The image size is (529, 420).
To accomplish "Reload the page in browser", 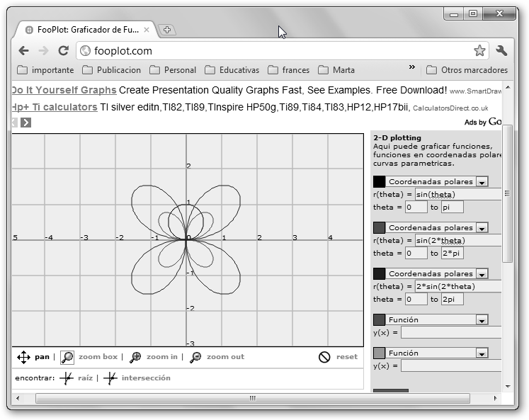I will click(x=63, y=51).
